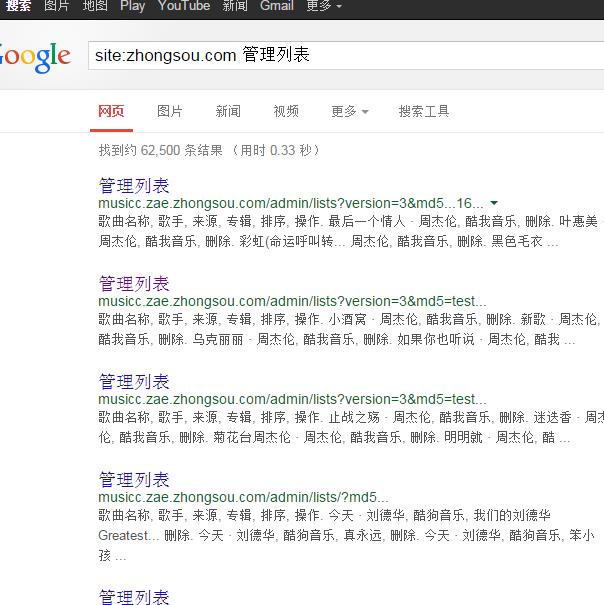This screenshot has width=604, height=605.
Task: Switch to the 视频 results tab
Action: point(286,112)
